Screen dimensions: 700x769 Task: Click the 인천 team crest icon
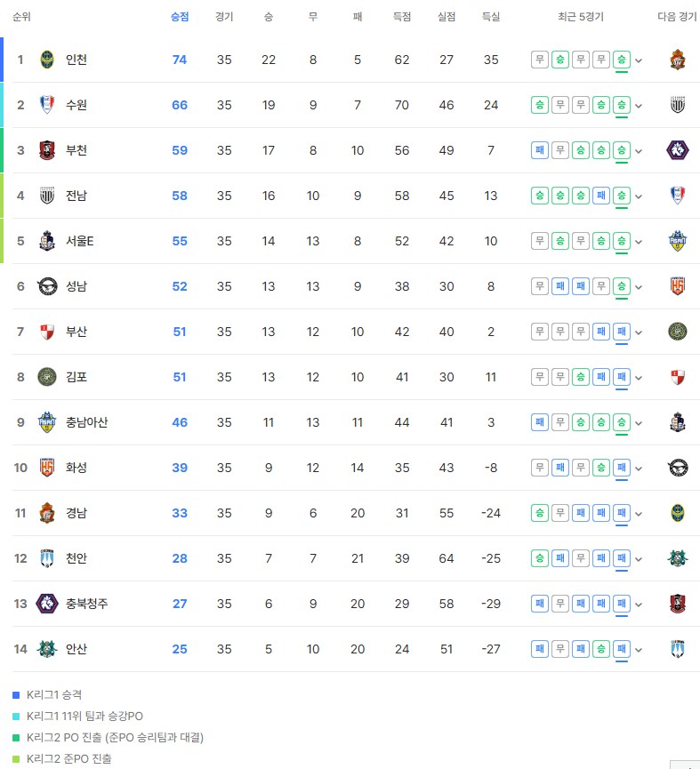[x=47, y=60]
